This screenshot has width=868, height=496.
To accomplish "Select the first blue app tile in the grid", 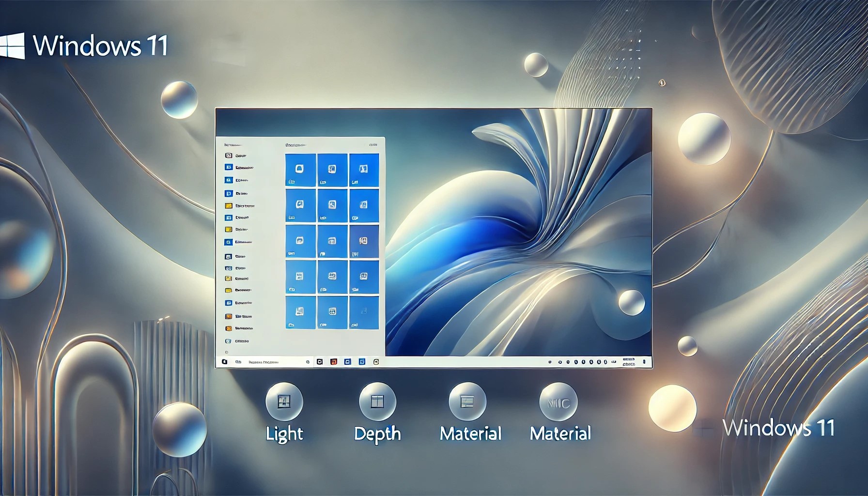I will pos(300,169).
